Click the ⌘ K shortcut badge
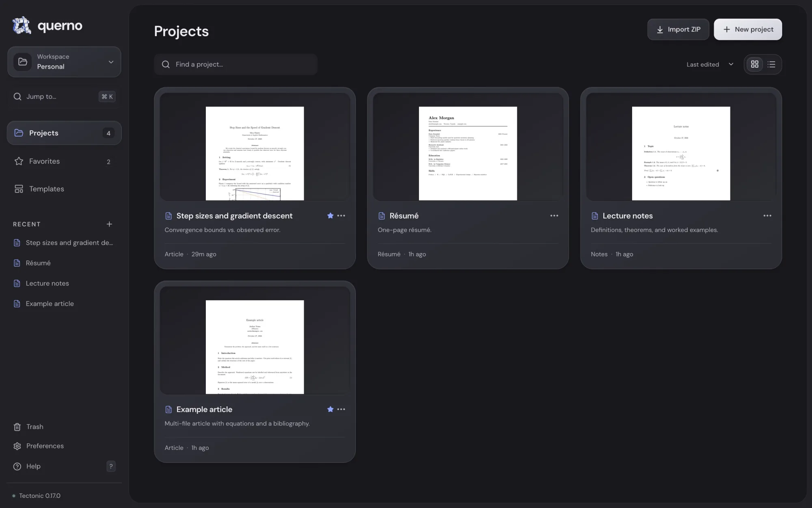 point(107,96)
